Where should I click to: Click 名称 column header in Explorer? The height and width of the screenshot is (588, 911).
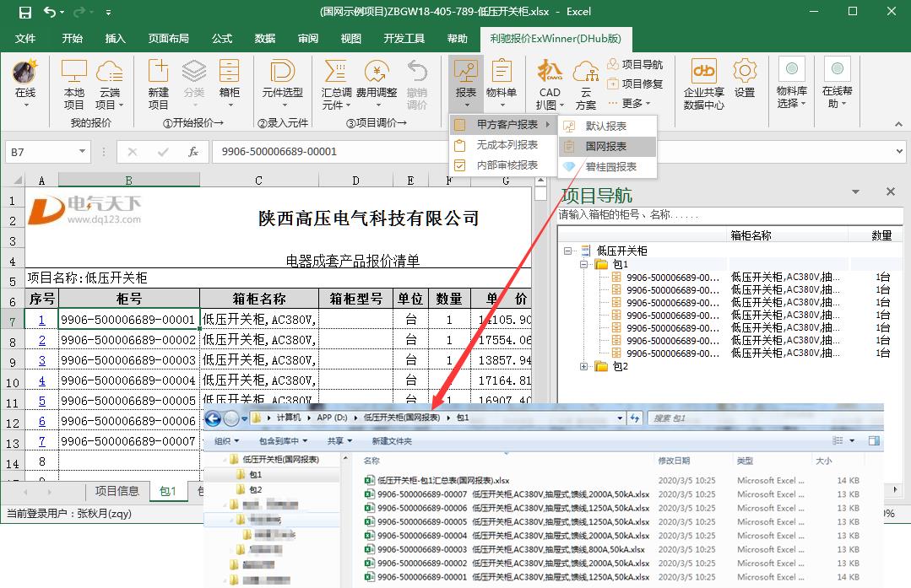[x=371, y=461]
